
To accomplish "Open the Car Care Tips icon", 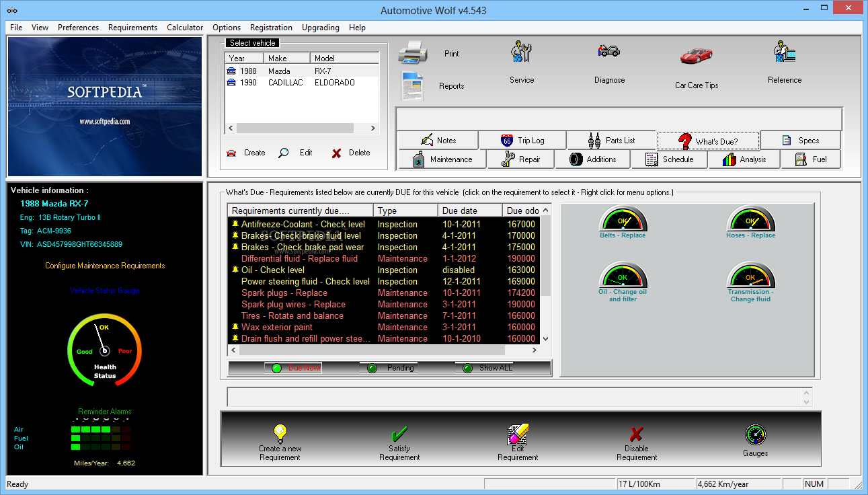I will coord(697,55).
